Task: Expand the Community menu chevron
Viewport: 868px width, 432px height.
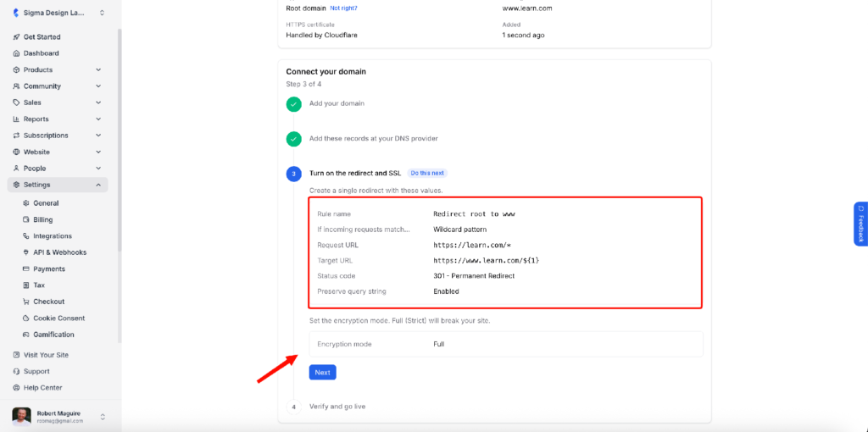Action: (98, 86)
